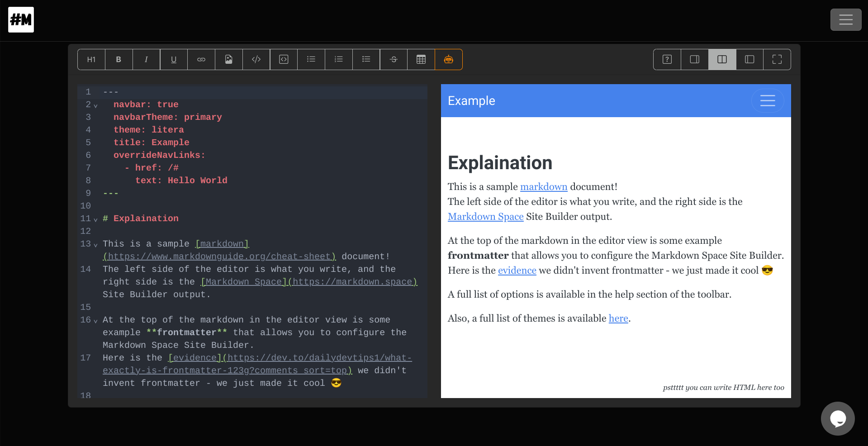Enter fullscreen editing mode
Viewport: 868px width, 446px height.
click(x=777, y=59)
